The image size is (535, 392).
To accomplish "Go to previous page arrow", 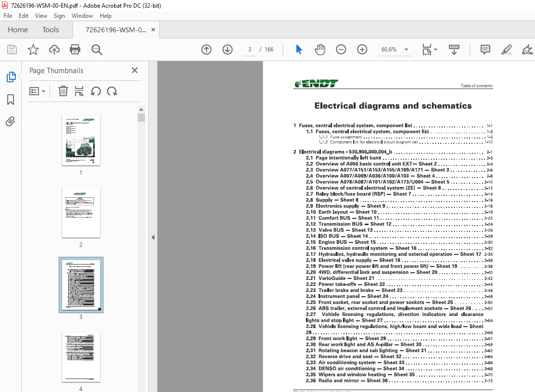I will pyautogui.click(x=206, y=50).
